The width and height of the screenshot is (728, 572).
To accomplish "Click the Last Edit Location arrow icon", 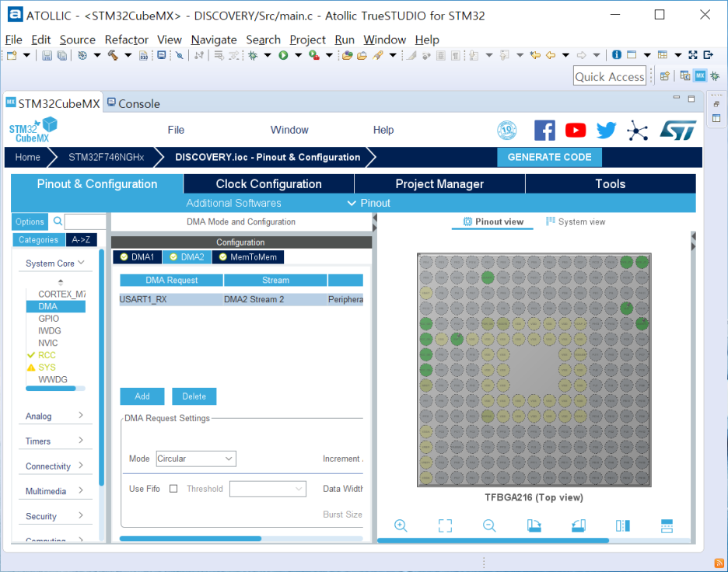I will (535, 55).
